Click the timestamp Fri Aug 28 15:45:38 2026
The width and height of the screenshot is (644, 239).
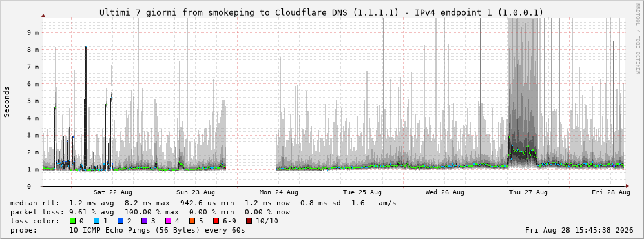[579, 231]
